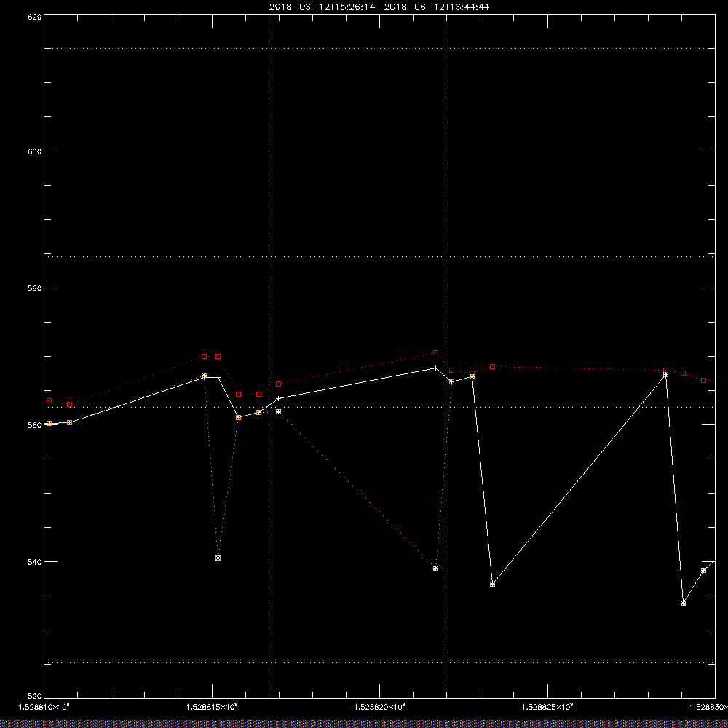Click the 1.528820×10⁹ x-axis label
728x728 pixels.
tap(380, 707)
